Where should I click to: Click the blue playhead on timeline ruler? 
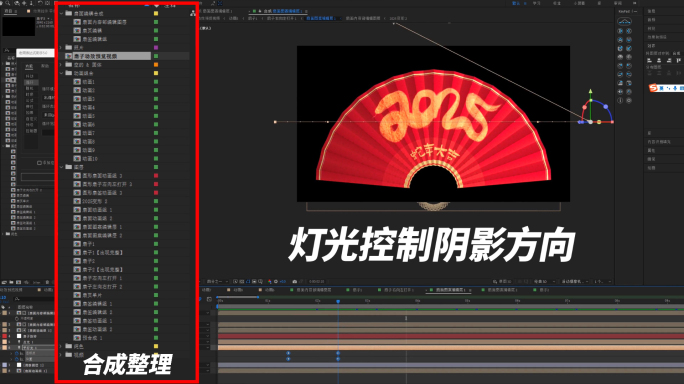click(338, 302)
